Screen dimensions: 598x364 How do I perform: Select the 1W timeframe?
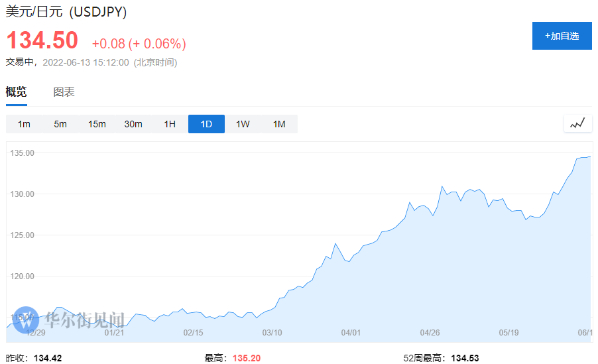(x=243, y=124)
